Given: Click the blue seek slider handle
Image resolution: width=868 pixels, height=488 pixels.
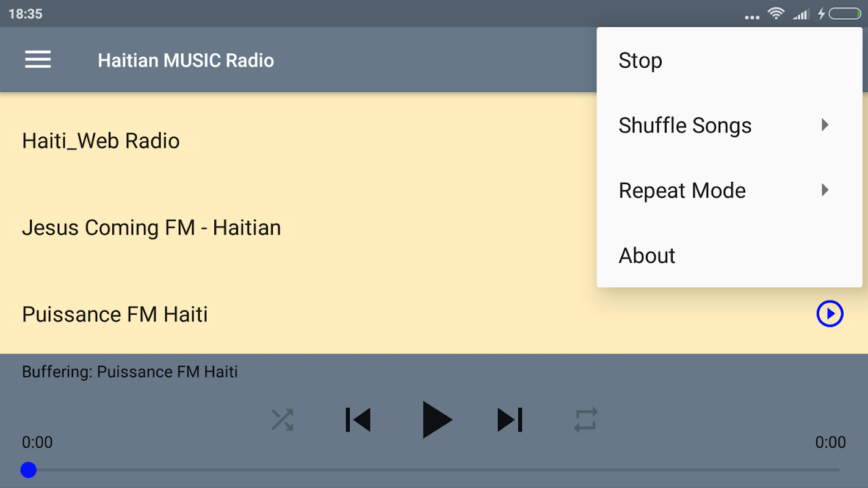Looking at the screenshot, I should point(28,470).
